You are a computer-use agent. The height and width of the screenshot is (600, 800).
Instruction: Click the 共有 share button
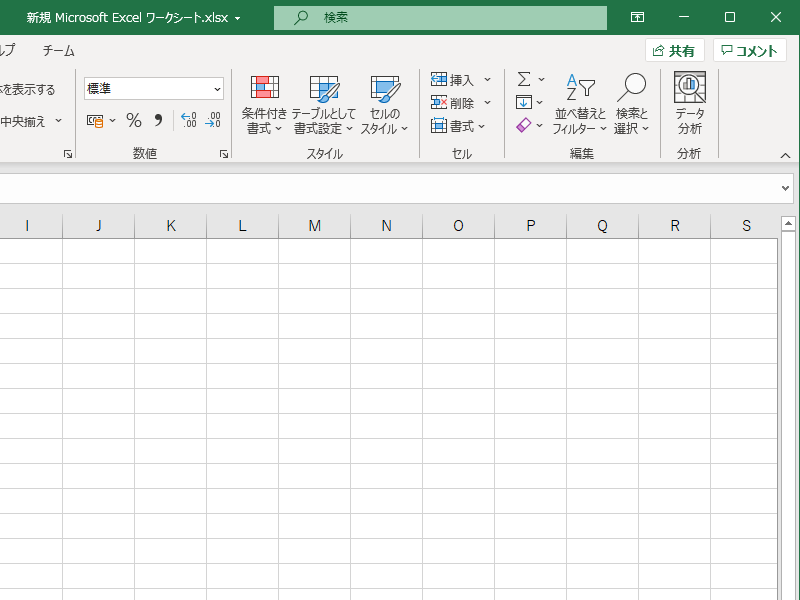click(675, 51)
